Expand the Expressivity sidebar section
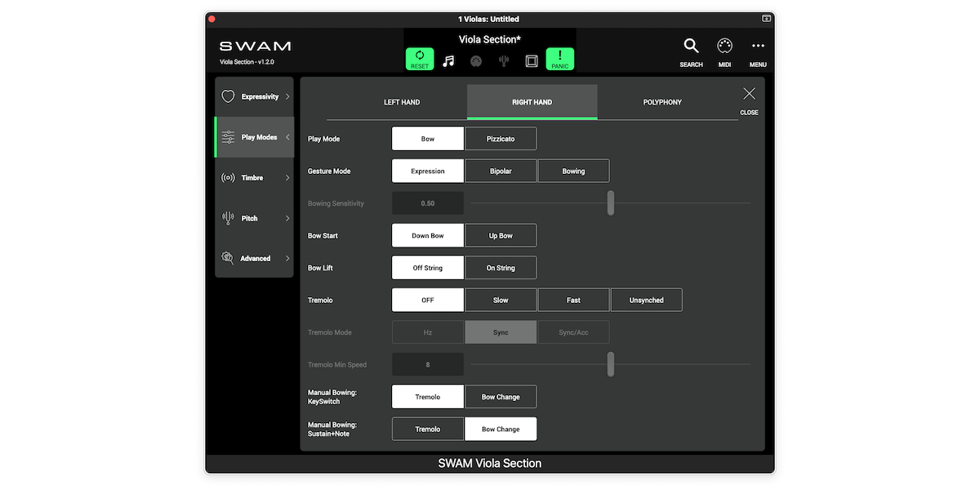The height and width of the screenshot is (490, 980). tap(254, 96)
